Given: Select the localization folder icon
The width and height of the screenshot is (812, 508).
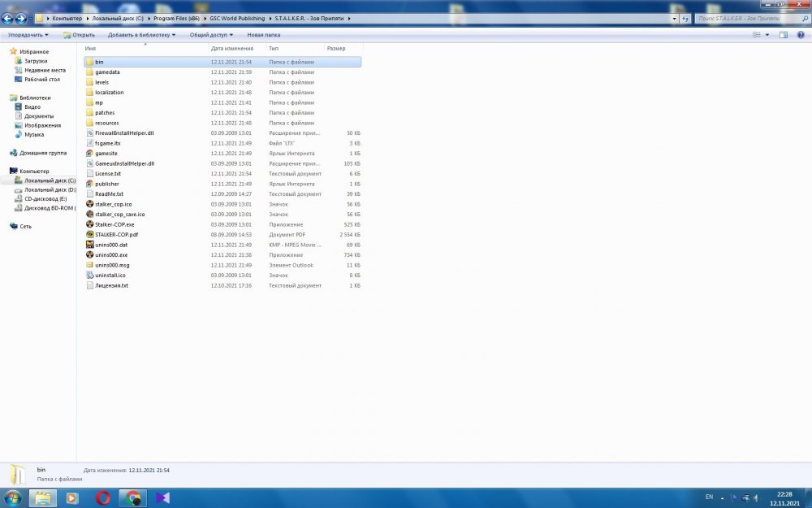Looking at the screenshot, I should pos(89,93).
